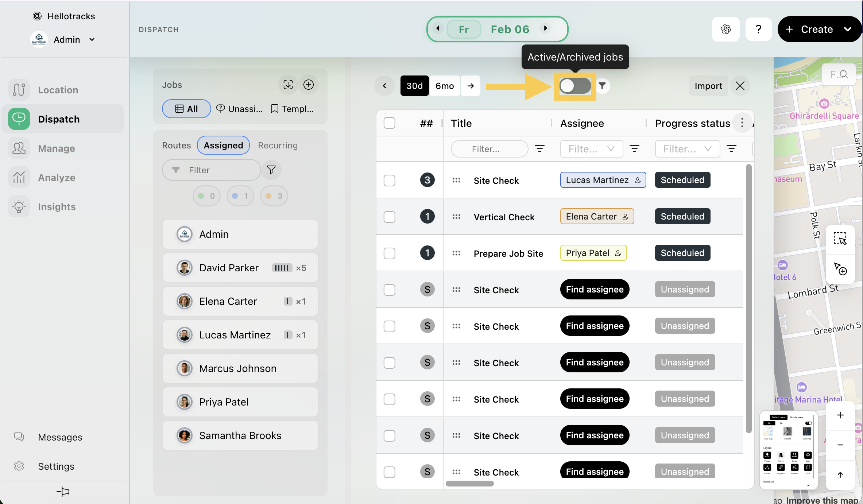Switch to the Recurring tab
Screen dimensions: 863x504
(278, 145)
